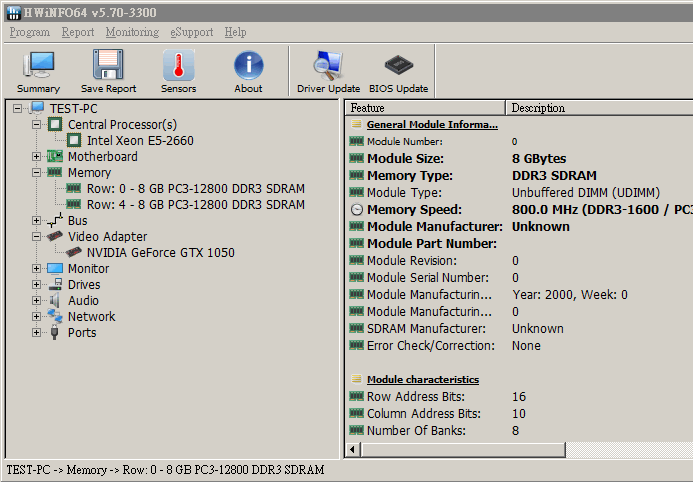Click the BIOS Update chip icon
This screenshot has width=693, height=482.
coord(398,71)
